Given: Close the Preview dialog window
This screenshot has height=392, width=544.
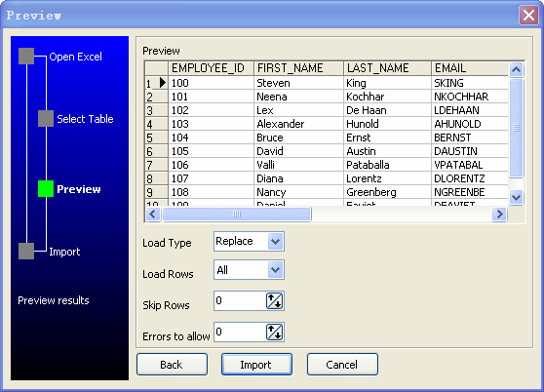Looking at the screenshot, I should [x=528, y=16].
